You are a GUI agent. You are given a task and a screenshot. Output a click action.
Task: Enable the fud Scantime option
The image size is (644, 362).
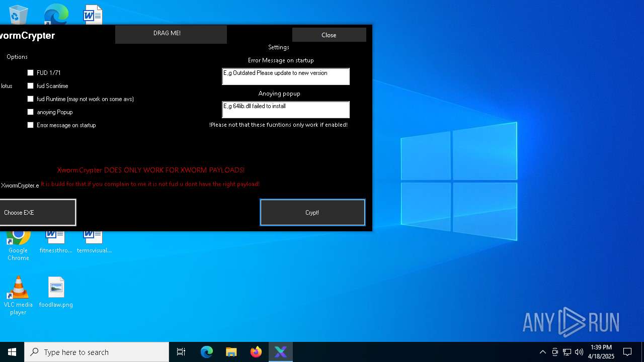click(30, 86)
